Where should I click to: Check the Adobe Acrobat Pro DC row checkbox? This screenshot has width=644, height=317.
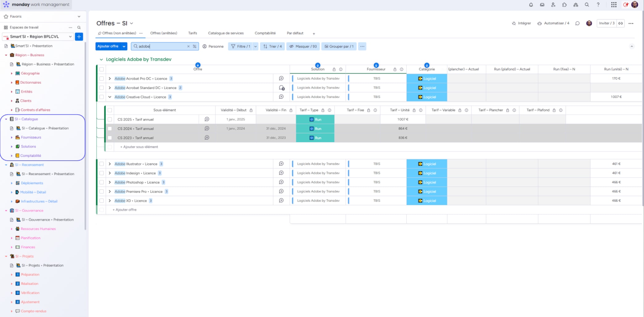point(102,78)
